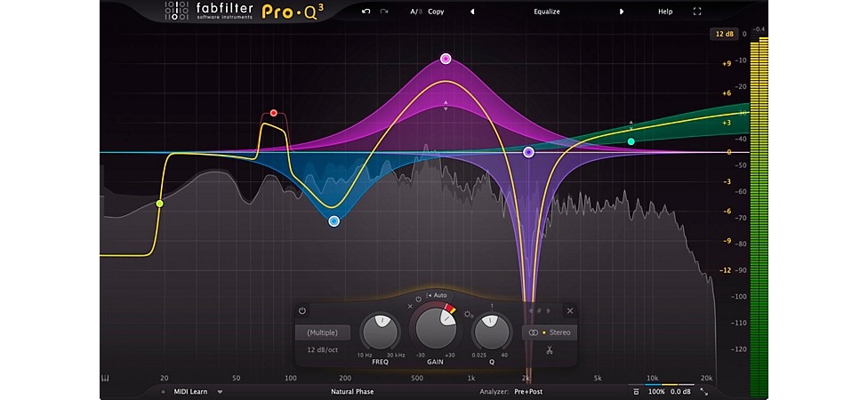Open the (Multiple) filter shape dropdown

coord(322,332)
